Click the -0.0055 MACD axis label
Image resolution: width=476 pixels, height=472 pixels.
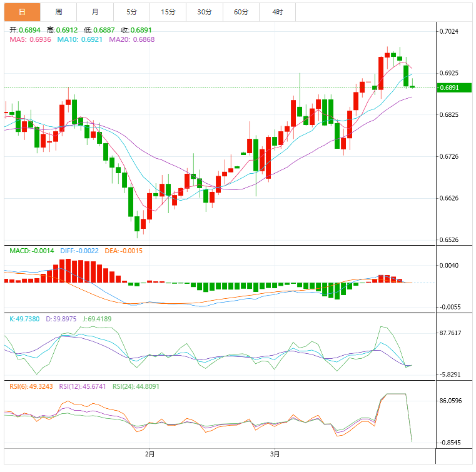coord(450,307)
